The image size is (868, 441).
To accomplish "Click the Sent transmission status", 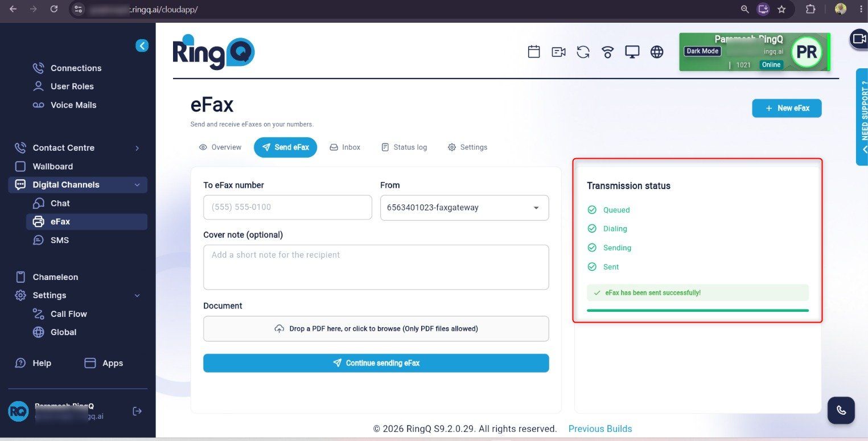I will point(603,267).
